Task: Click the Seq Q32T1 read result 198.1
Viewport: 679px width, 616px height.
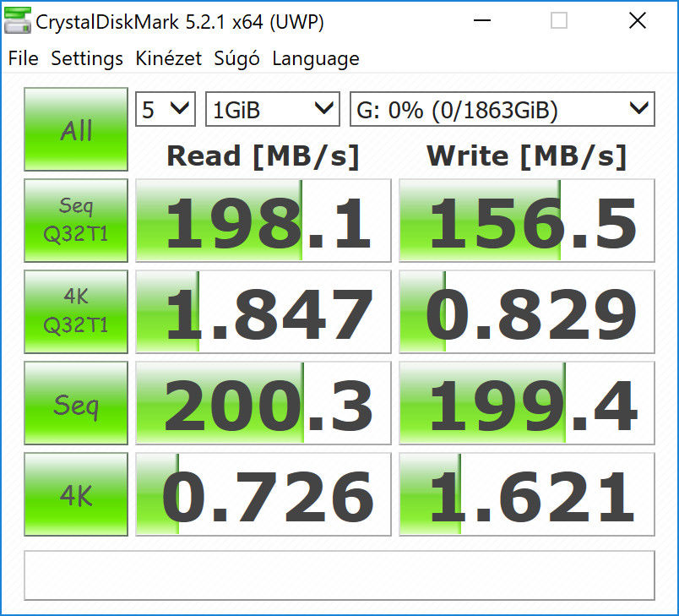Action: [263, 221]
